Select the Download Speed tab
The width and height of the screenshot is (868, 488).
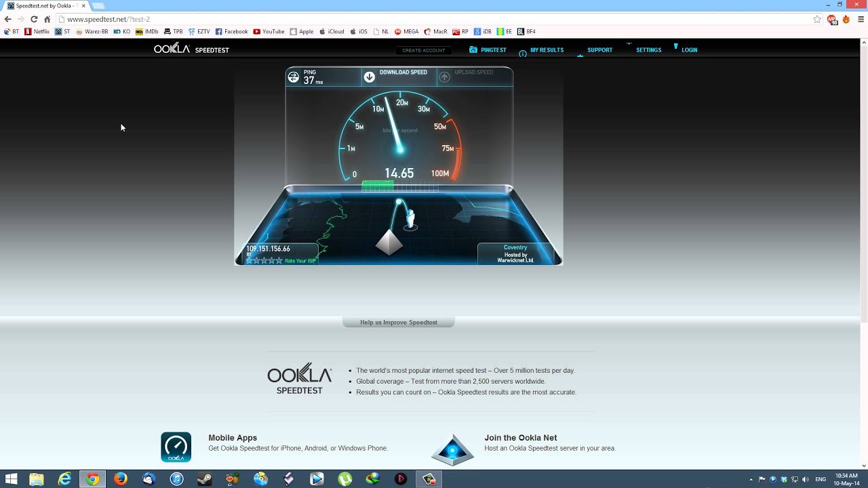(x=399, y=77)
